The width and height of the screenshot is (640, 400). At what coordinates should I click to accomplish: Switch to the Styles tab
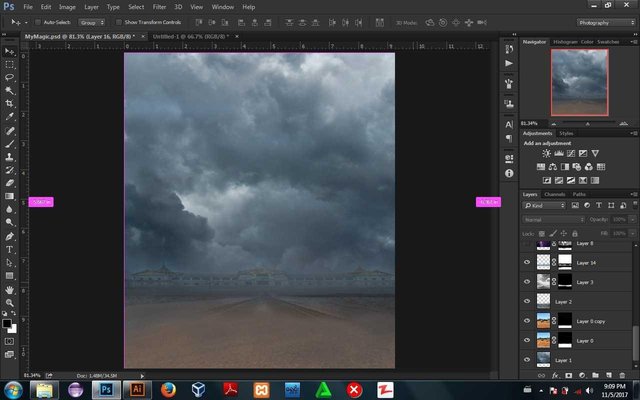tap(566, 133)
